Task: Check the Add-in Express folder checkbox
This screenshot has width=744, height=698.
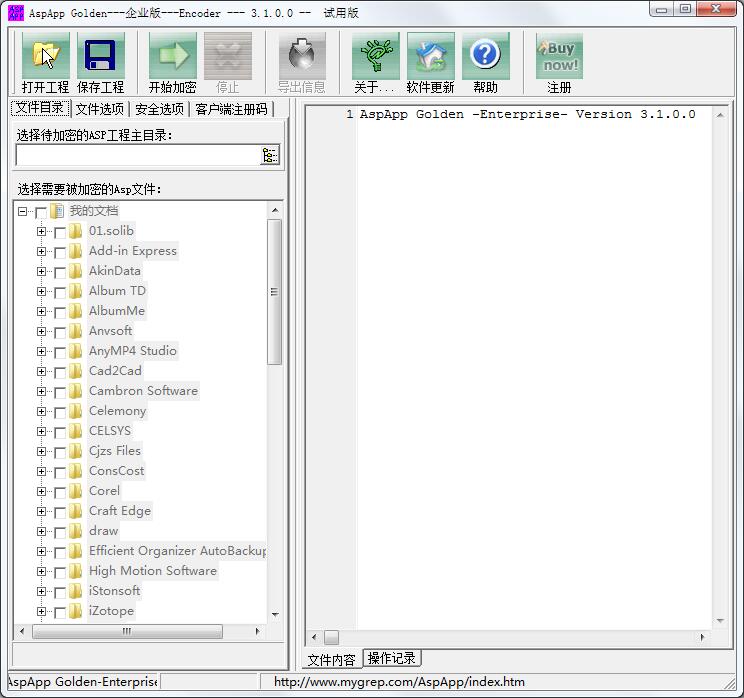Action: coord(60,252)
